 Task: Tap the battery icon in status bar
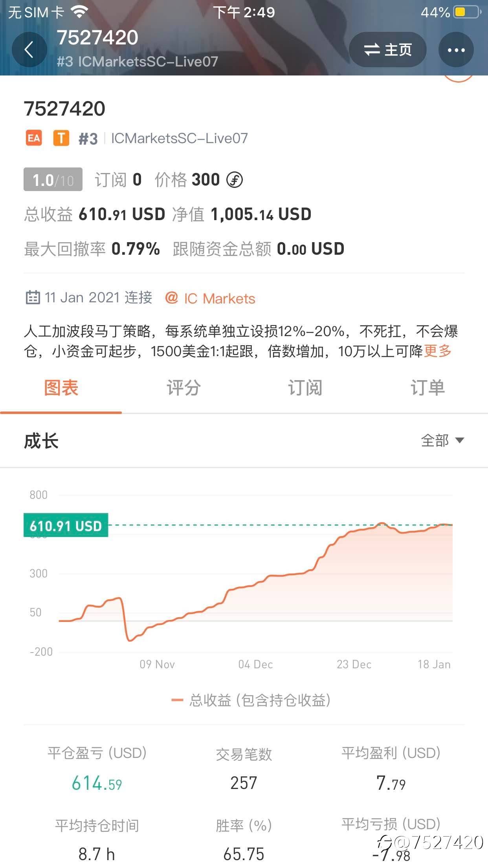click(x=467, y=12)
